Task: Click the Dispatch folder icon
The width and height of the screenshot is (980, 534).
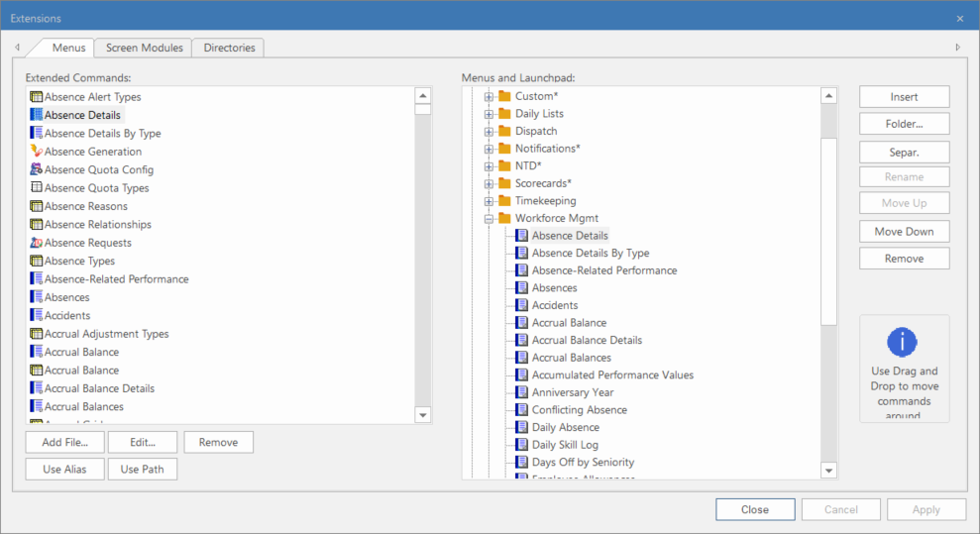Action: click(504, 131)
